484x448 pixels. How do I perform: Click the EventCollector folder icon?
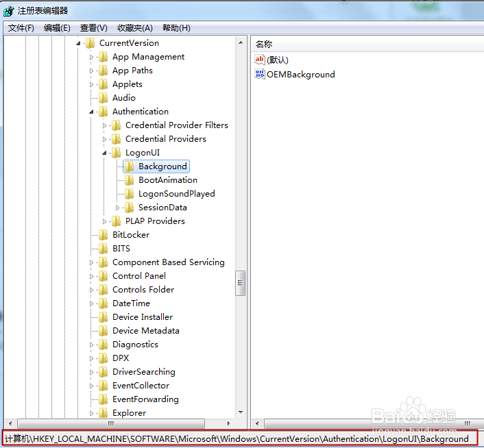(103, 386)
